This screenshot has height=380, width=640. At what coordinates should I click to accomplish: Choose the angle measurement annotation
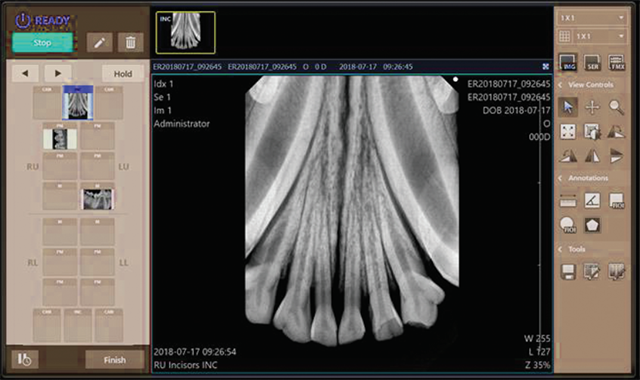click(592, 200)
